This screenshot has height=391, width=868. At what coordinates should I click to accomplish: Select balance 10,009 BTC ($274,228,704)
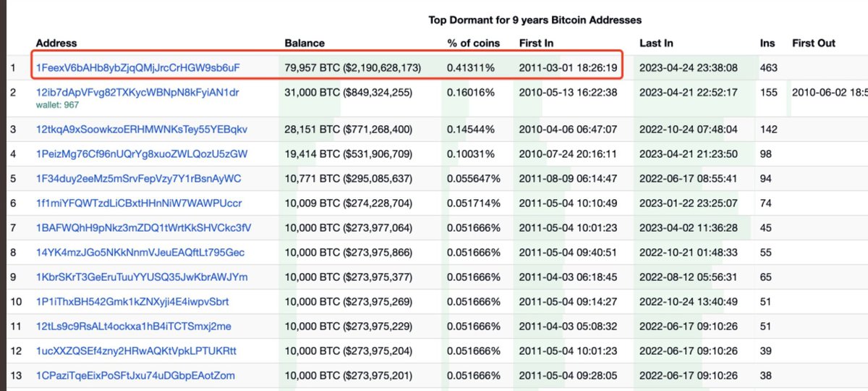pyautogui.click(x=349, y=203)
